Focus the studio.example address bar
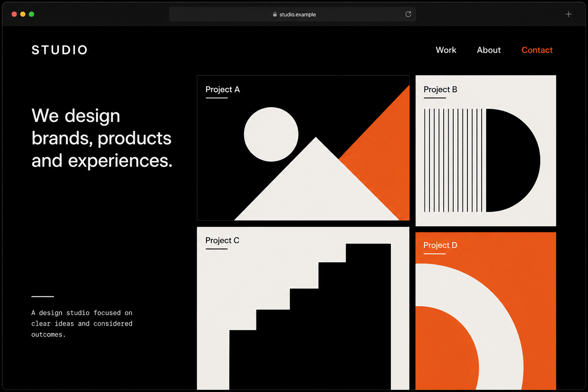588x392 pixels. coord(292,14)
